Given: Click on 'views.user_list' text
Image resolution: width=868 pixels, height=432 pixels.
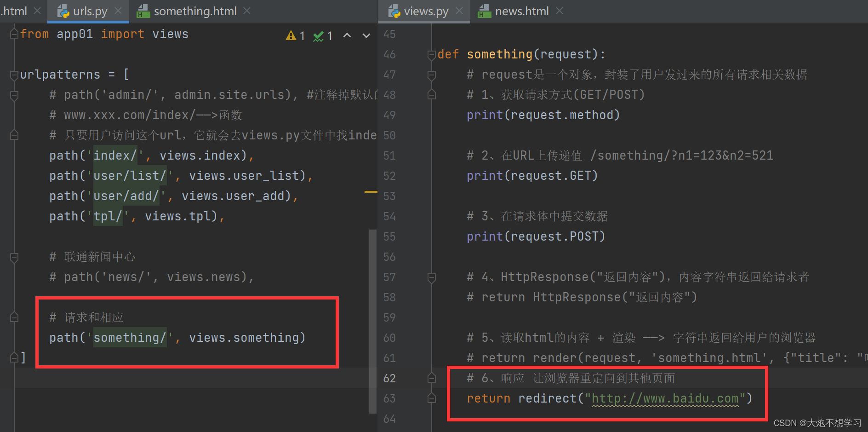Looking at the screenshot, I should 244,176.
